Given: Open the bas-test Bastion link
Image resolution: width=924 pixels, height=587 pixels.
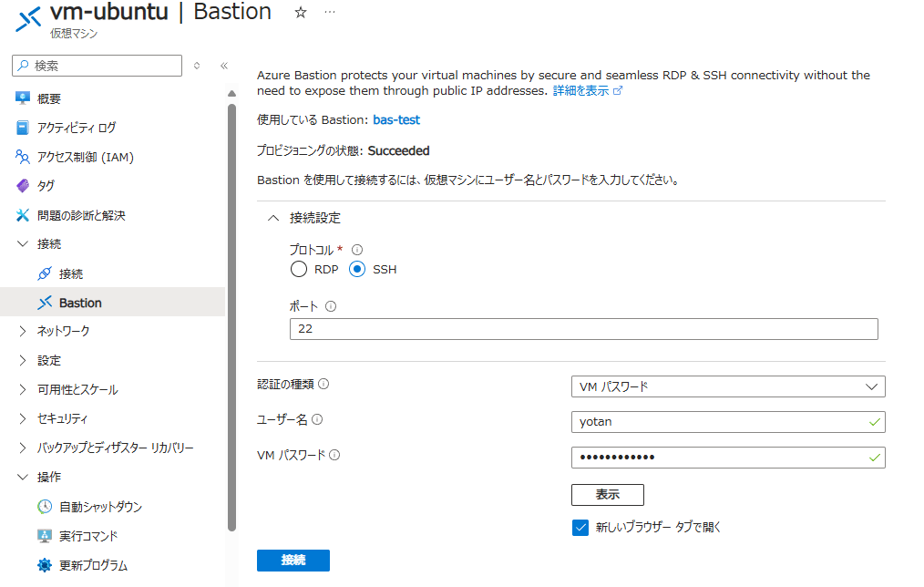Looking at the screenshot, I should pyautogui.click(x=396, y=119).
